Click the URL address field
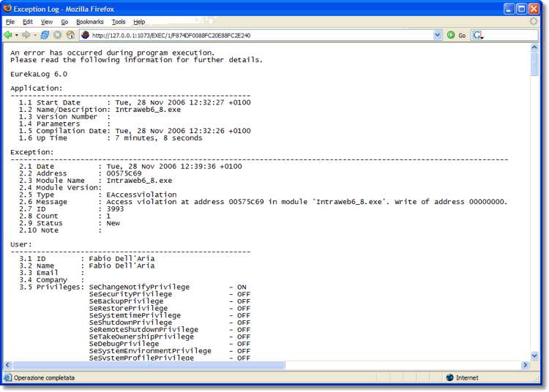Screen dimensions: 549x392 pos(261,35)
